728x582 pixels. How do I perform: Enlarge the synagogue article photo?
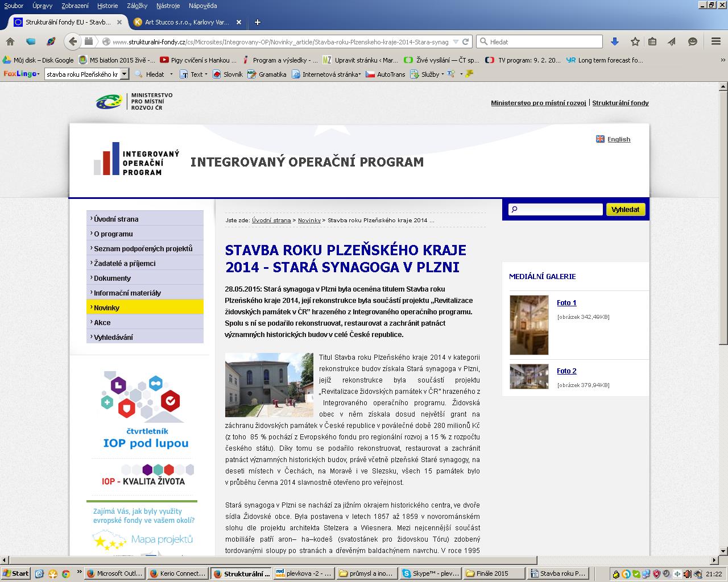pos(269,385)
